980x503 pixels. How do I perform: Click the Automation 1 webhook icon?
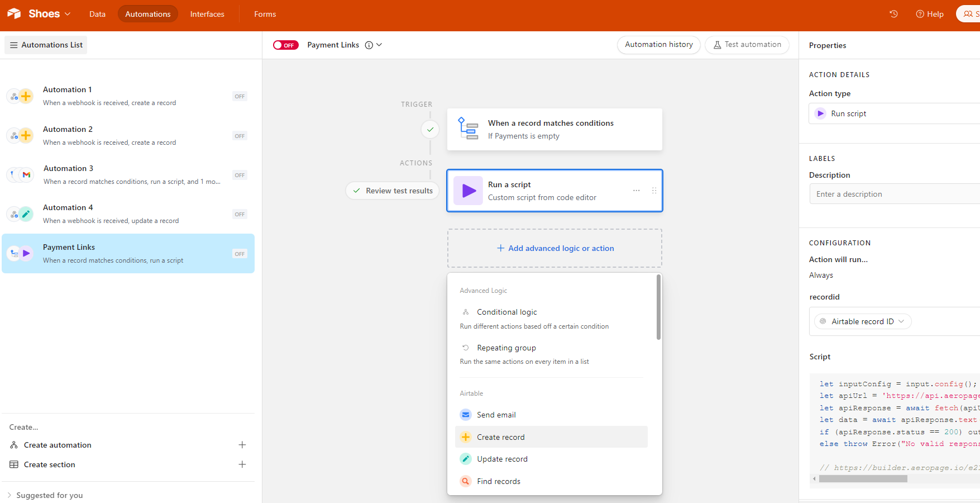click(x=15, y=96)
